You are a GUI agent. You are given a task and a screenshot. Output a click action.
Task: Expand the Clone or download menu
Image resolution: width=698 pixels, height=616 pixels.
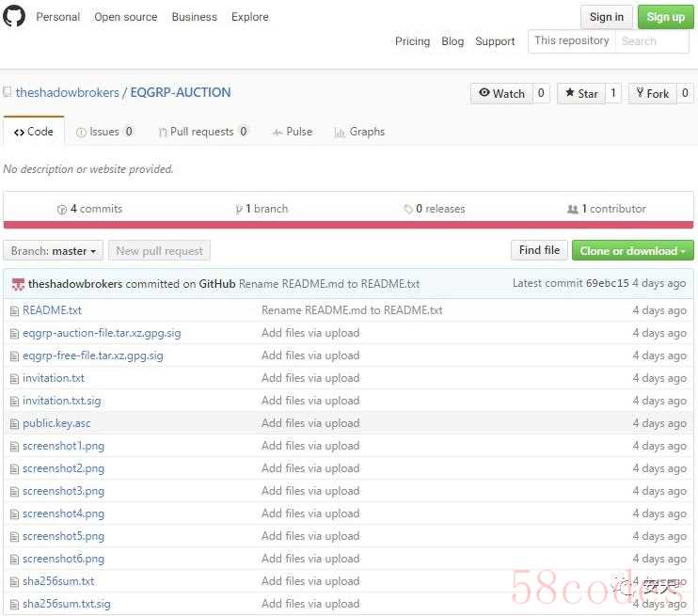[632, 251]
